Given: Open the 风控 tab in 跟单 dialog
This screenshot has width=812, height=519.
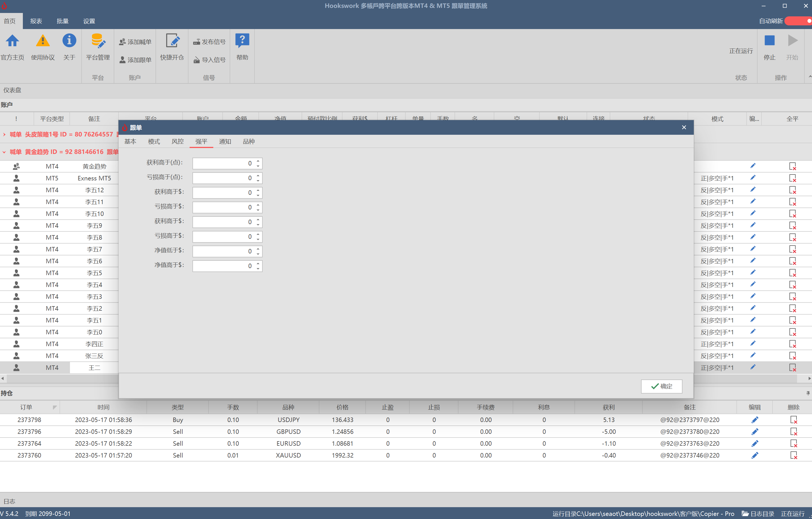Looking at the screenshot, I should (178, 142).
